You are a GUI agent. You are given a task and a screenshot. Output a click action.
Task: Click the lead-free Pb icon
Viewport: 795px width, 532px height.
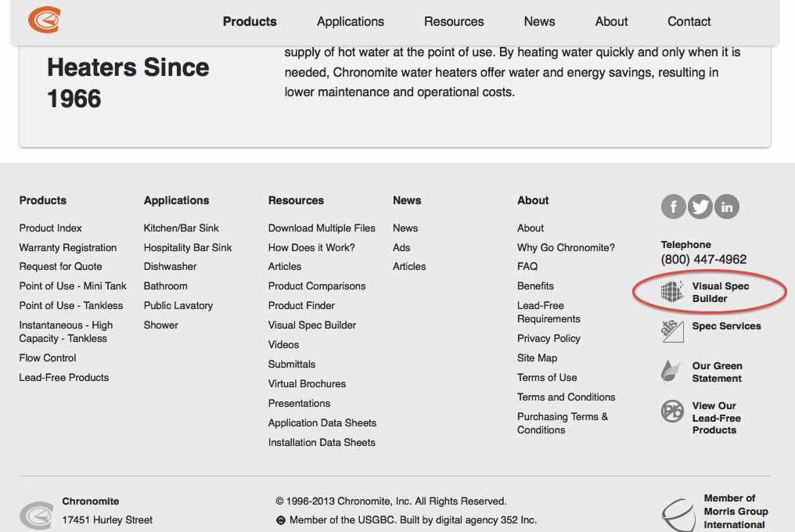tap(672, 411)
